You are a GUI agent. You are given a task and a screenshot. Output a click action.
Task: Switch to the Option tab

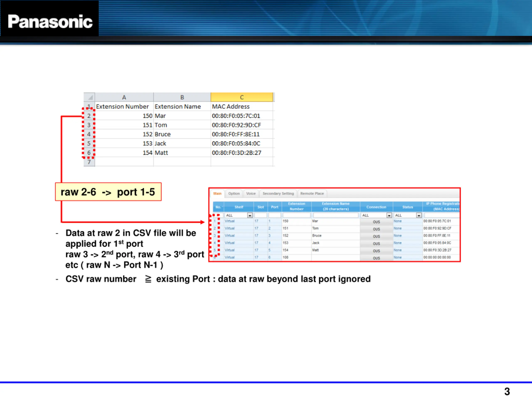234,193
